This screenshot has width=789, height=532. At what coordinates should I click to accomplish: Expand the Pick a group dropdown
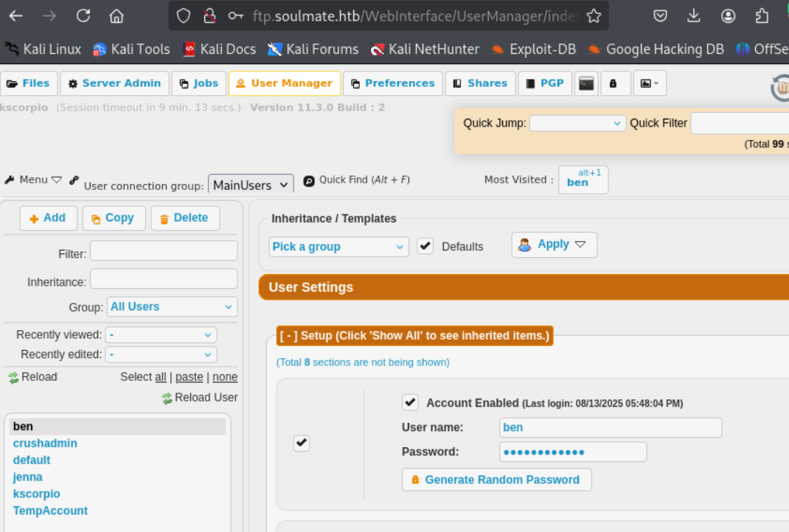click(338, 247)
